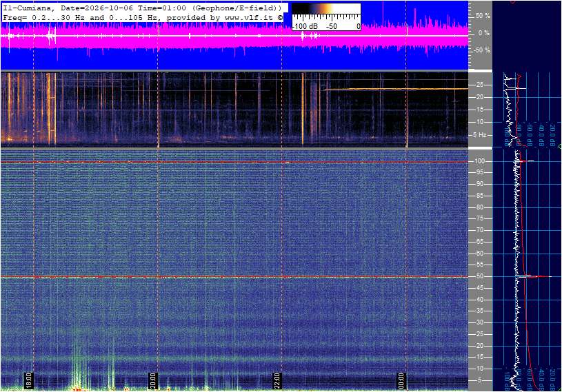Click the pink amplitude waveform strip
Image resolution: width=562 pixels, height=392 pixels.
pyautogui.click(x=234, y=36)
